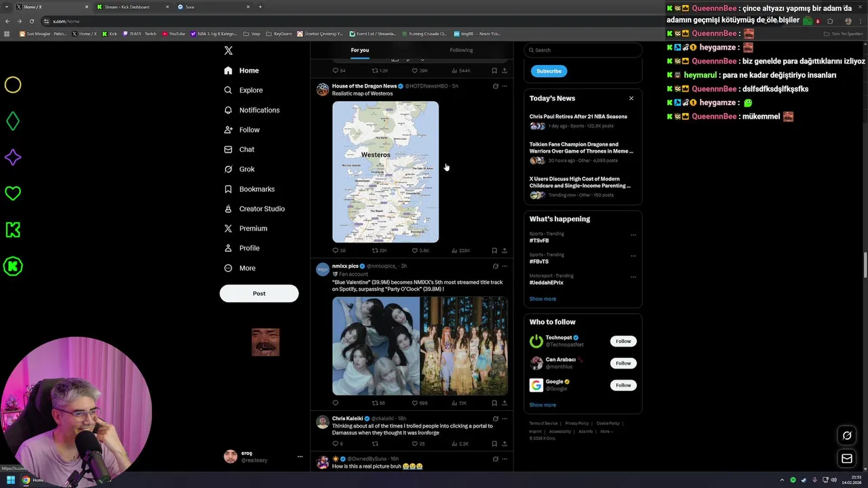Viewport: 868px width, 488px height.
Task: Bookmark the Westeros map post
Action: click(494, 251)
